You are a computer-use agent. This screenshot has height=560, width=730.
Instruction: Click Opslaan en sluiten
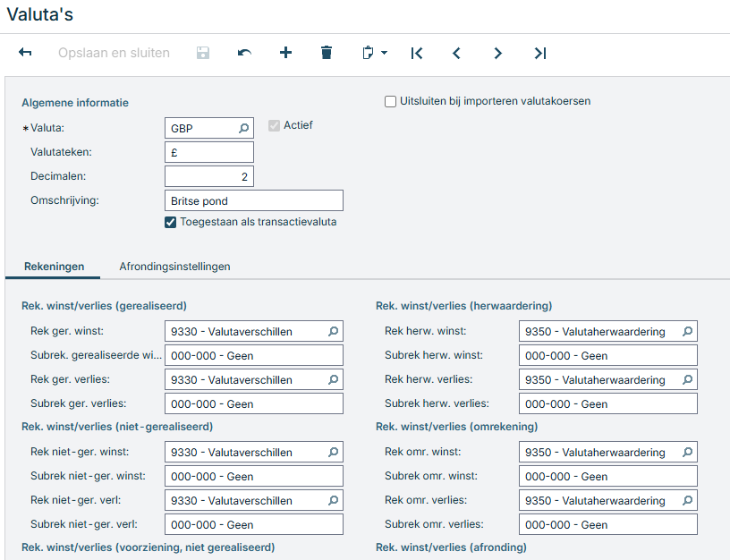click(114, 53)
